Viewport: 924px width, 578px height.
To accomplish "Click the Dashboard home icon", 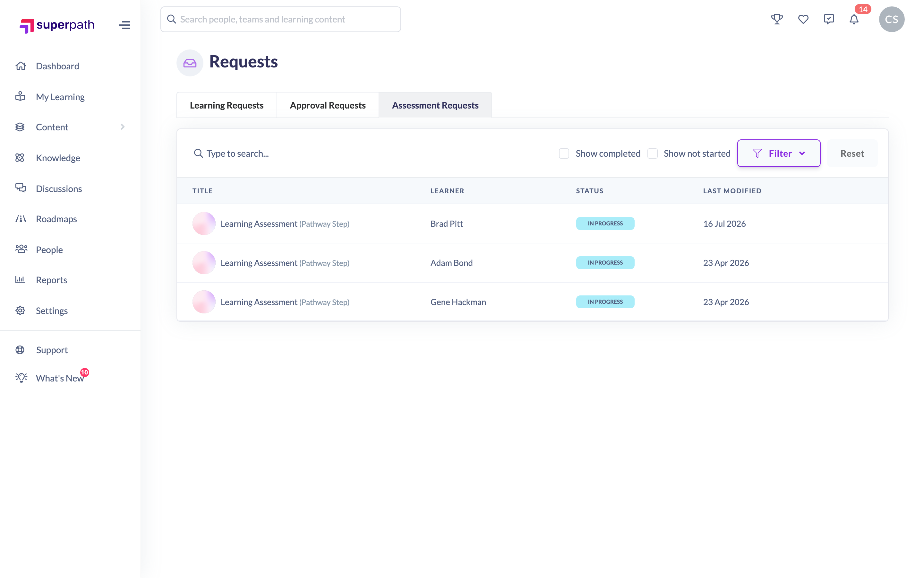I will (21, 66).
